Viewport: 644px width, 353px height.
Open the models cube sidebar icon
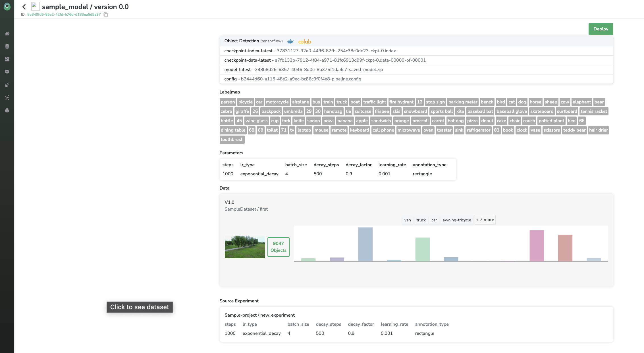(x=7, y=110)
